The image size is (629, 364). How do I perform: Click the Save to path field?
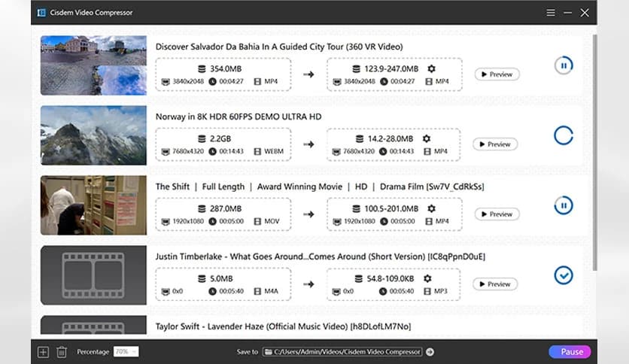pyautogui.click(x=342, y=352)
